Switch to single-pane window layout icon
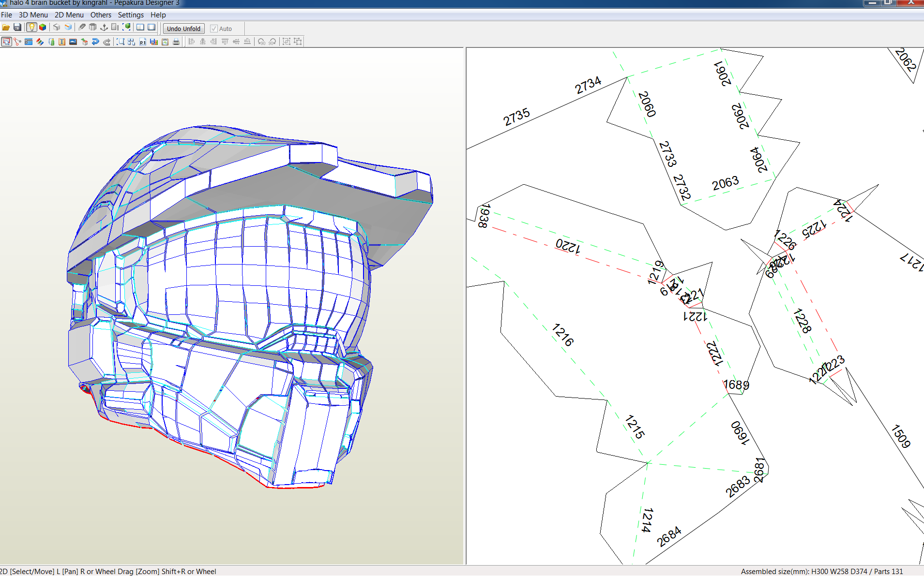Screen dimensions: 924x576 pyautogui.click(x=151, y=28)
